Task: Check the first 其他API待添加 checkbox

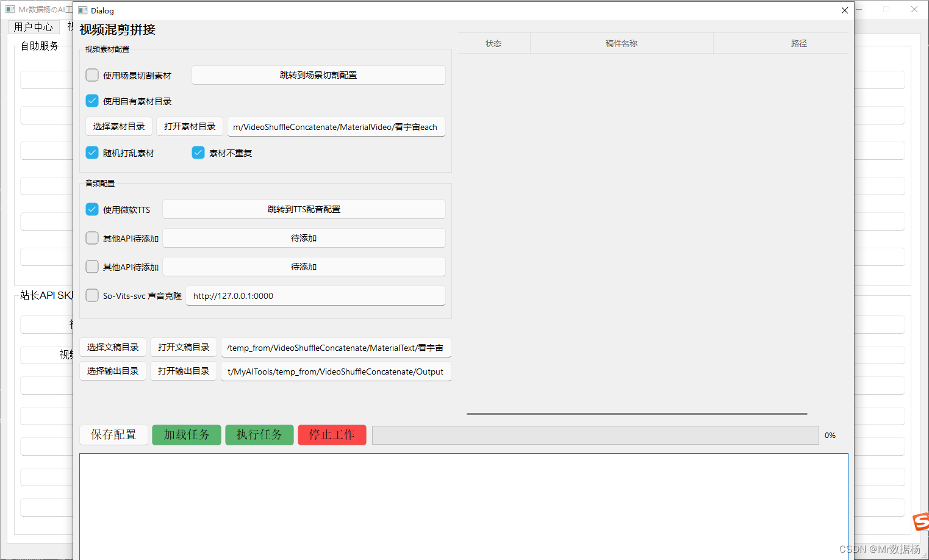Action: tap(92, 238)
